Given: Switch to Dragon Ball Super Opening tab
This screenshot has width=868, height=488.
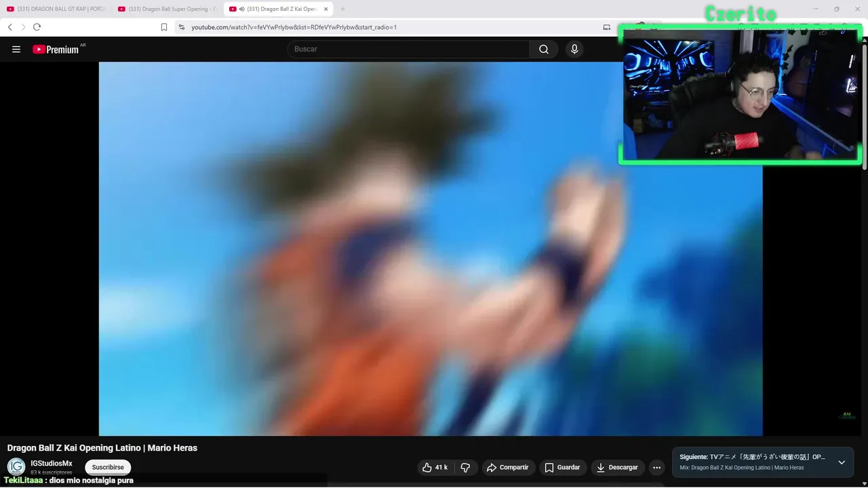Looking at the screenshot, I should coord(167,9).
